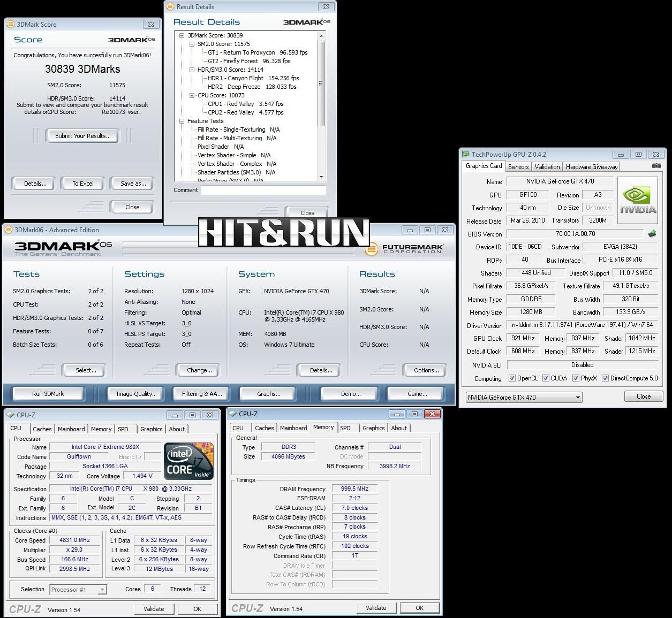Click the Result Details scrollbar thumb

[x=321, y=83]
